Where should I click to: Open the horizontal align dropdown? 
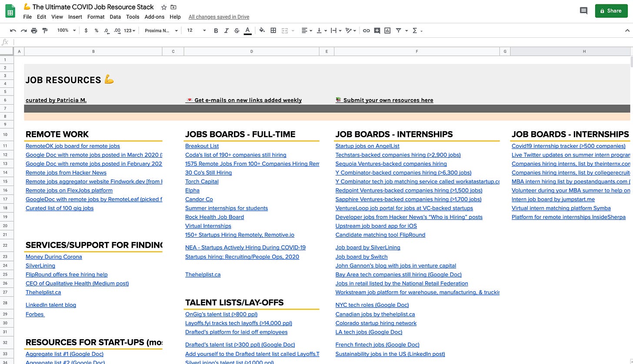click(x=307, y=30)
